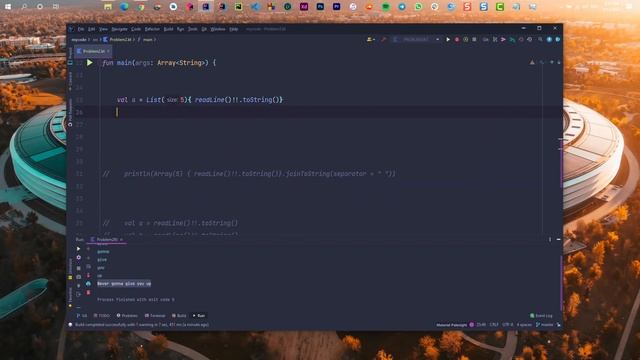The image size is (640, 360).
Task: Open the run configuration dropdown
Action: (x=416, y=40)
